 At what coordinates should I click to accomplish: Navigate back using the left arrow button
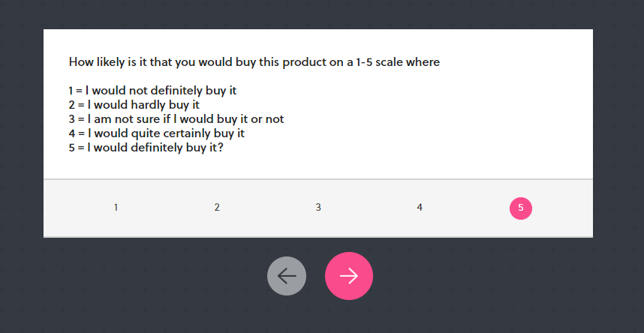tap(287, 276)
